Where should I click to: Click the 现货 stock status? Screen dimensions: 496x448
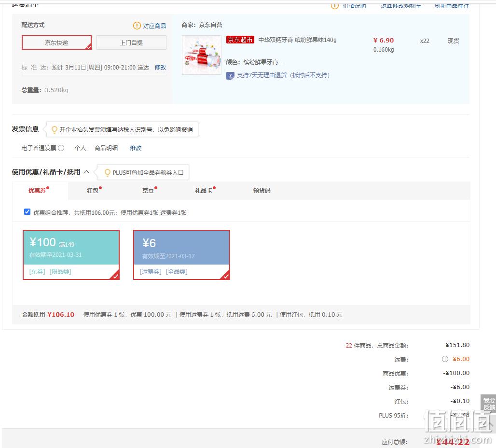coord(453,41)
